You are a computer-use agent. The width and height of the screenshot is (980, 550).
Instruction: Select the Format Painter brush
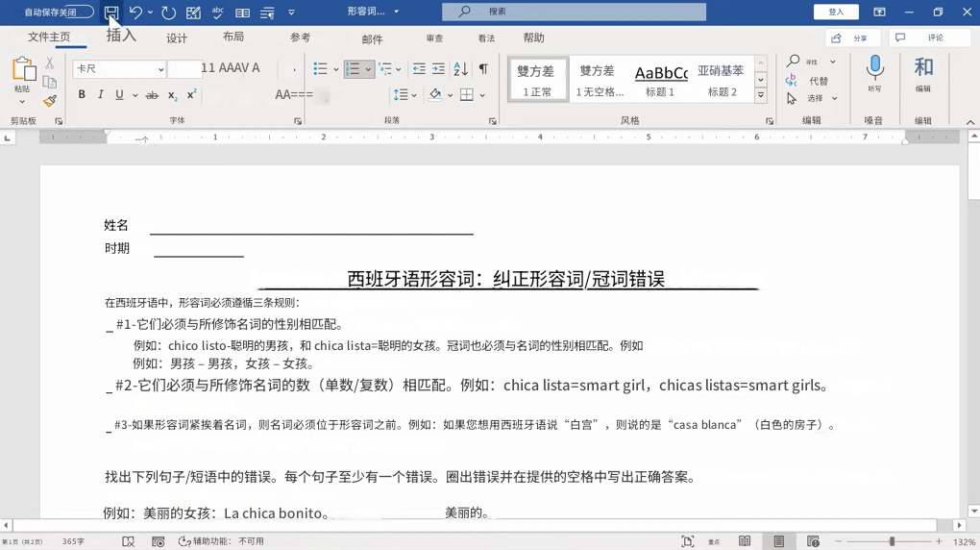pos(49,101)
